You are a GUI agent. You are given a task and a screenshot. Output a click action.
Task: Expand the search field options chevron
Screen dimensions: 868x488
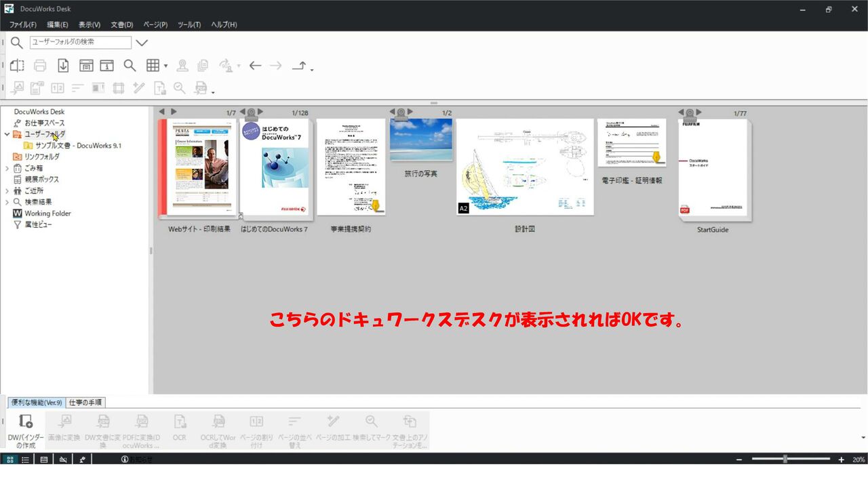[x=142, y=42]
